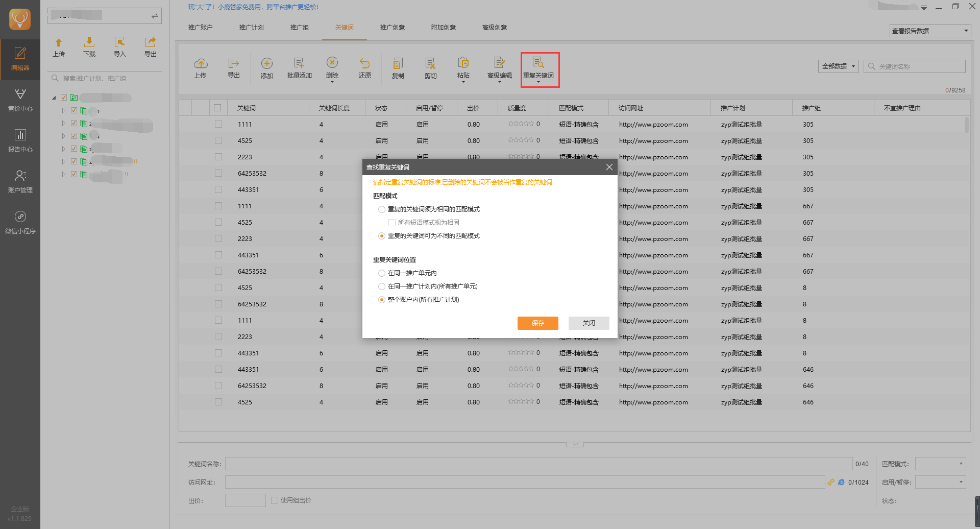The image size is (980, 529).
Task: Click the 删除 delete icon
Action: tap(332, 68)
